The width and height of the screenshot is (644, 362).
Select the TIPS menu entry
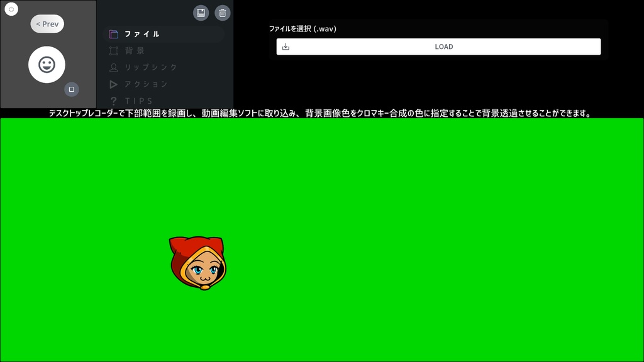pos(140,101)
